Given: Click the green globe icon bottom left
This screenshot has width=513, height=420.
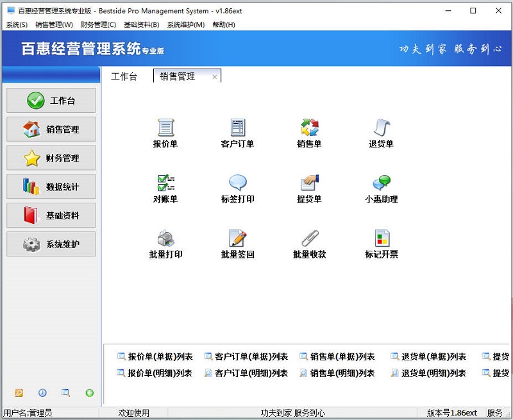Looking at the screenshot, I should (88, 391).
